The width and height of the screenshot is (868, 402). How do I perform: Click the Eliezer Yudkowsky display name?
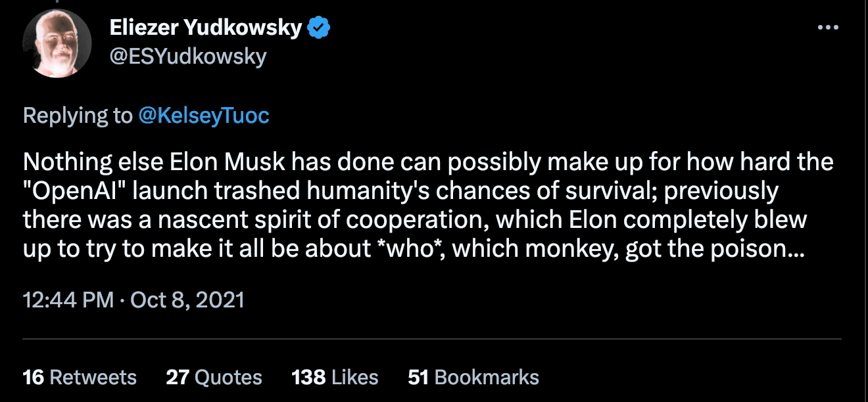click(206, 28)
